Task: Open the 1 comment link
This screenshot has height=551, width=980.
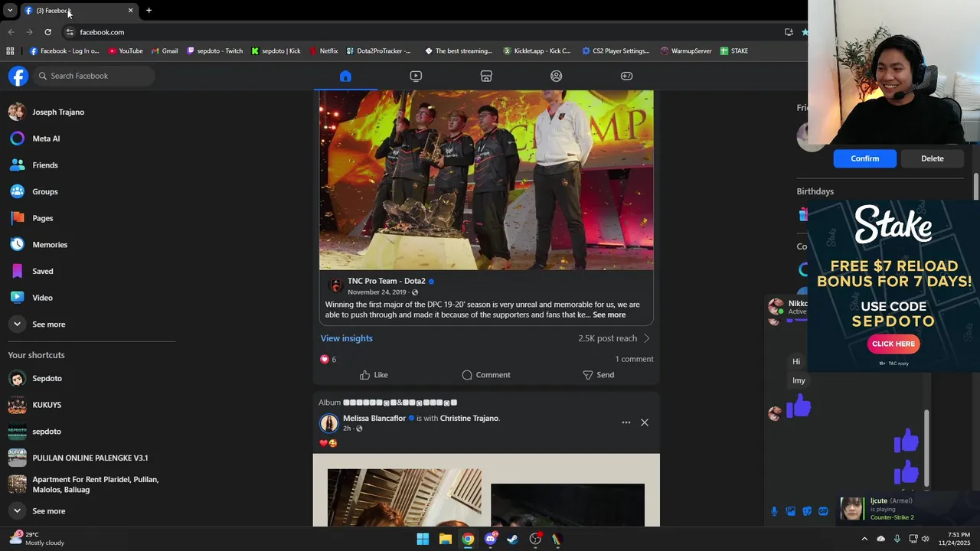Action: tap(634, 359)
